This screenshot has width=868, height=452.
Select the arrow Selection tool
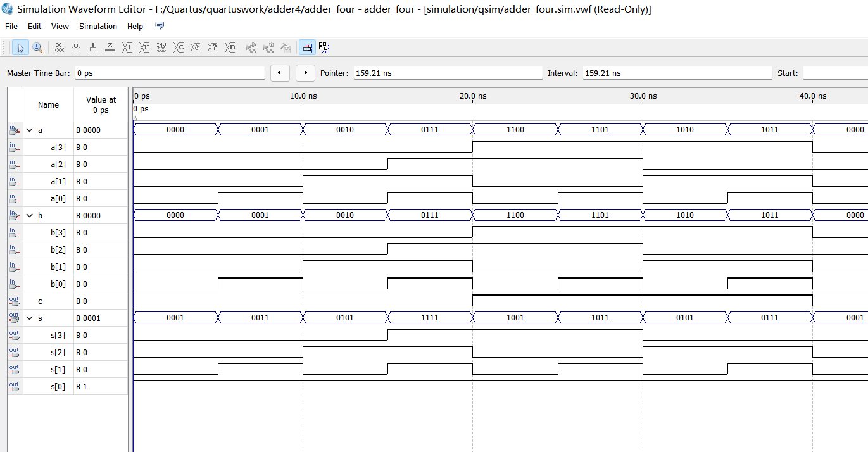point(21,47)
